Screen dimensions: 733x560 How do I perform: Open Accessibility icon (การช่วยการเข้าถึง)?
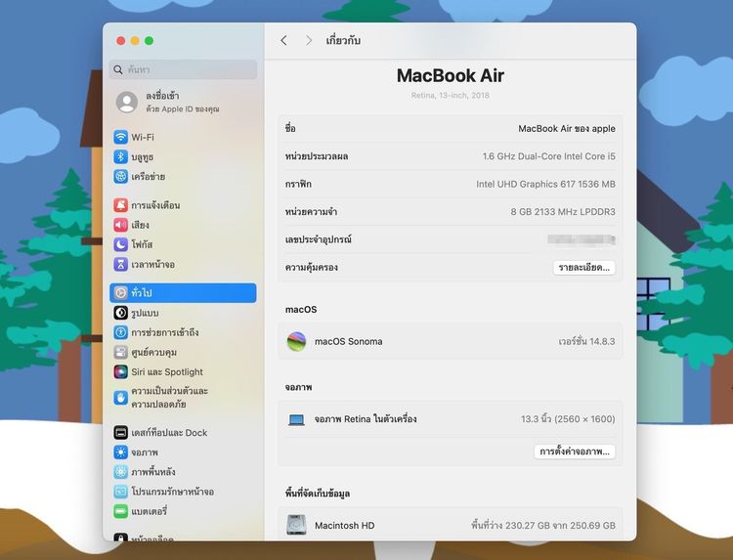coord(120,332)
